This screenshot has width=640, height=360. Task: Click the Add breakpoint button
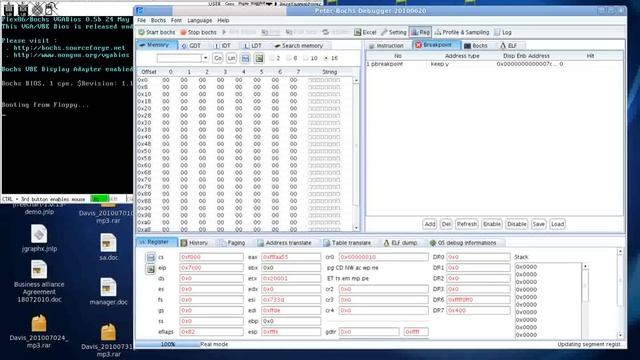(x=429, y=224)
